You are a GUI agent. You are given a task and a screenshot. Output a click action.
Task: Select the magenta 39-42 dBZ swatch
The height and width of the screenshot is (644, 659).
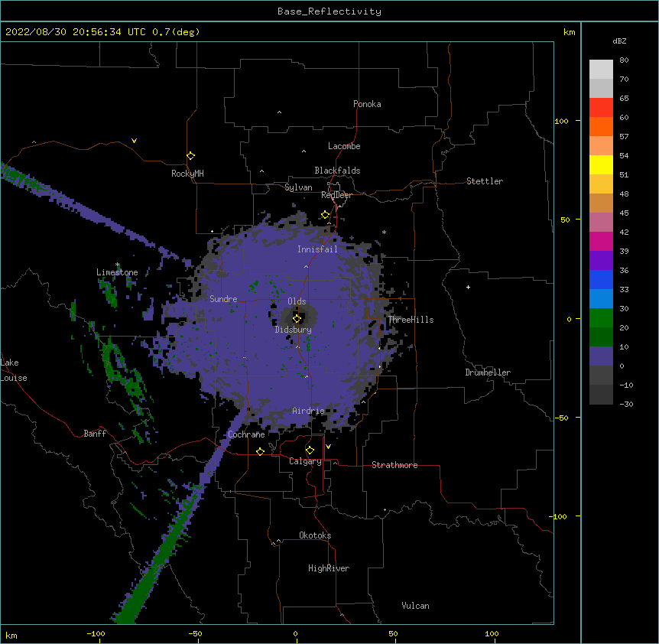[601, 241]
